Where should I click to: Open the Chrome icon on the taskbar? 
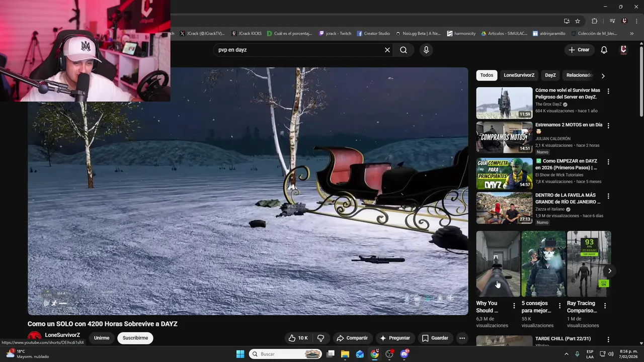click(375, 354)
